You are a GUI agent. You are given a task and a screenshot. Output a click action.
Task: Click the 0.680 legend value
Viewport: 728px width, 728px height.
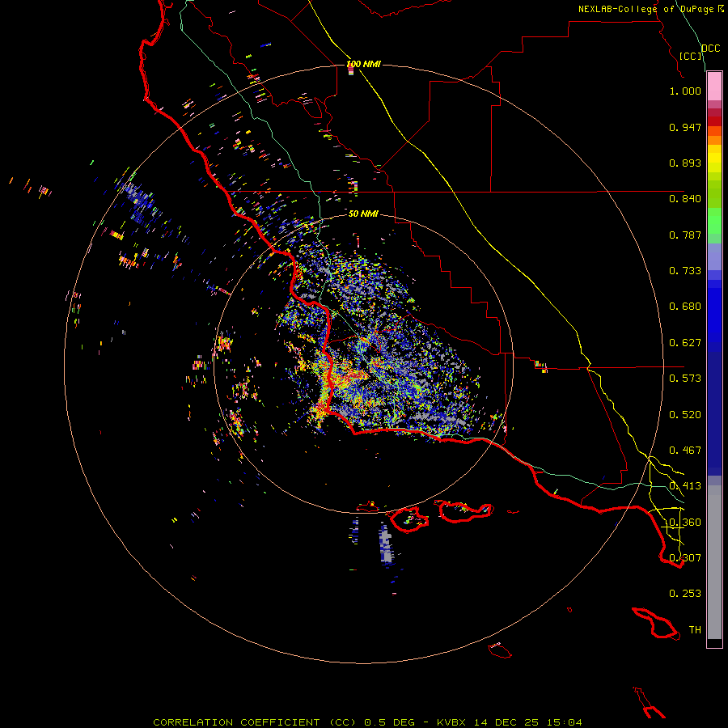click(685, 307)
